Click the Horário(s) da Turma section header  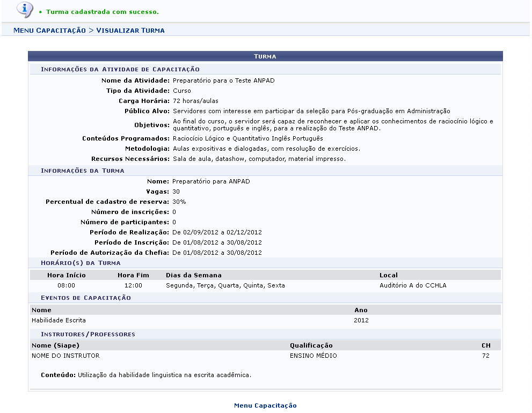click(81, 263)
